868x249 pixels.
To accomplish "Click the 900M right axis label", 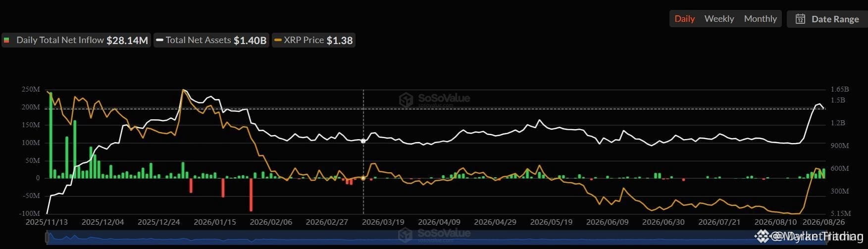I will pos(840,146).
